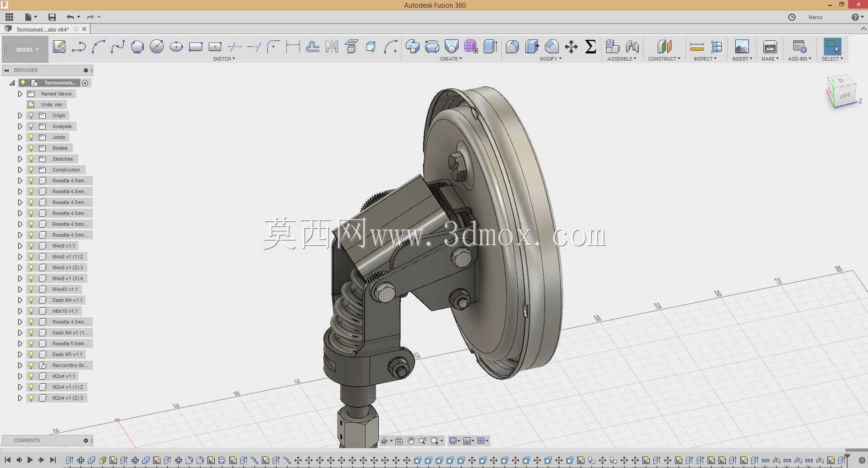Hide the M4x40 v1:1 component
868x468 pixels.
pyautogui.click(x=31, y=289)
